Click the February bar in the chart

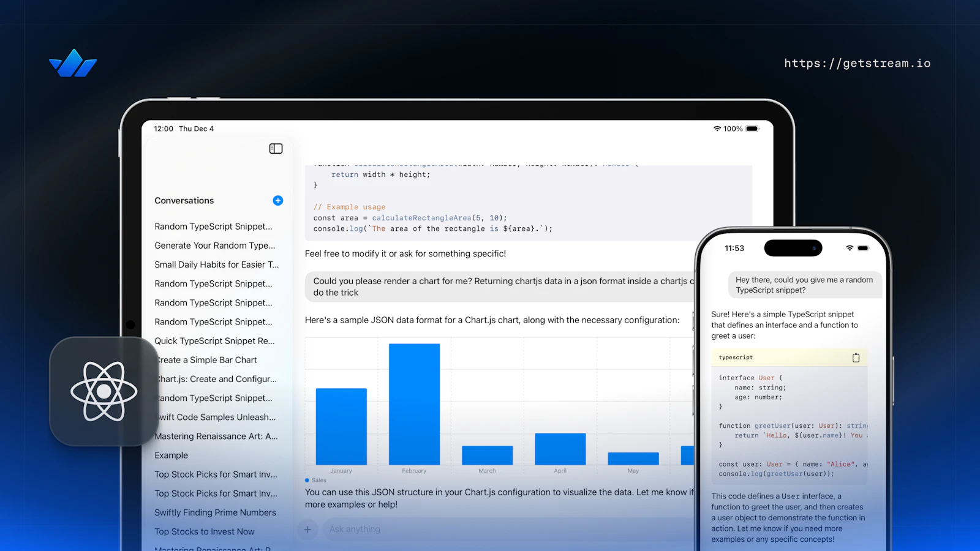[414, 404]
